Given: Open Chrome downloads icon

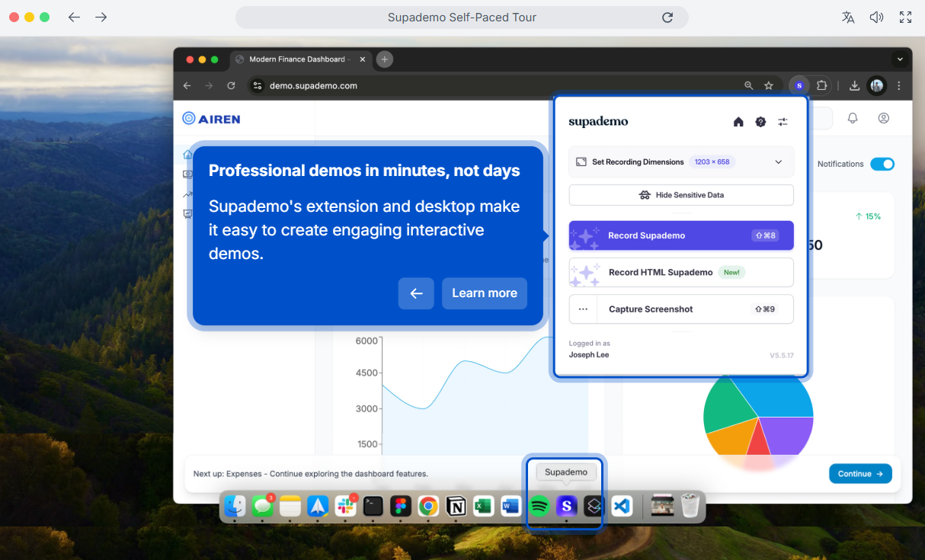Looking at the screenshot, I should (x=854, y=85).
